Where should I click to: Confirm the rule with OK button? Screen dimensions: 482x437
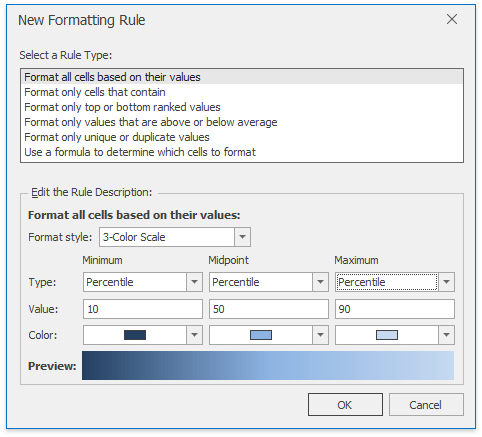point(345,405)
